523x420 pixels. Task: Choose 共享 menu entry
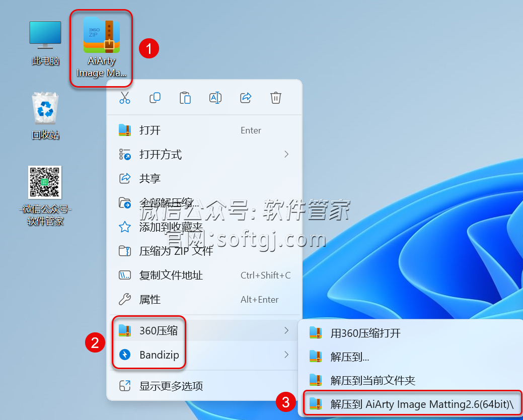point(204,178)
